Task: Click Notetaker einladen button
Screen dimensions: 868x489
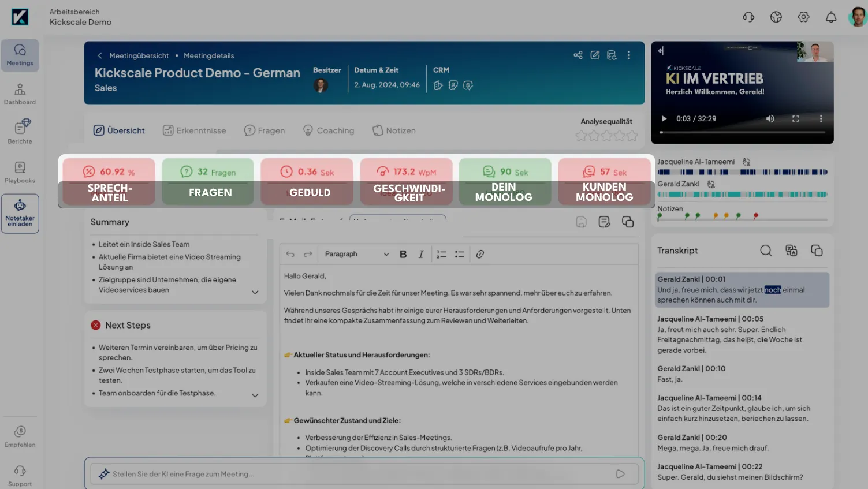Action: [x=20, y=214]
